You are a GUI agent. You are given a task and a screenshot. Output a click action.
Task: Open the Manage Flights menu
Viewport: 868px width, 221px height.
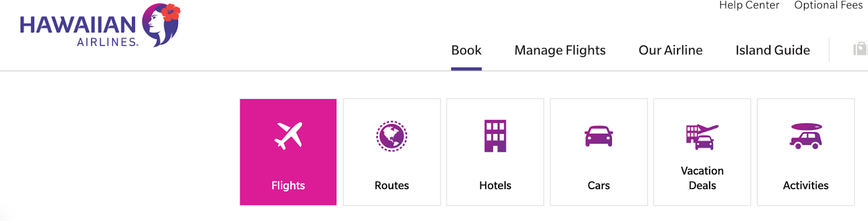coord(560,50)
